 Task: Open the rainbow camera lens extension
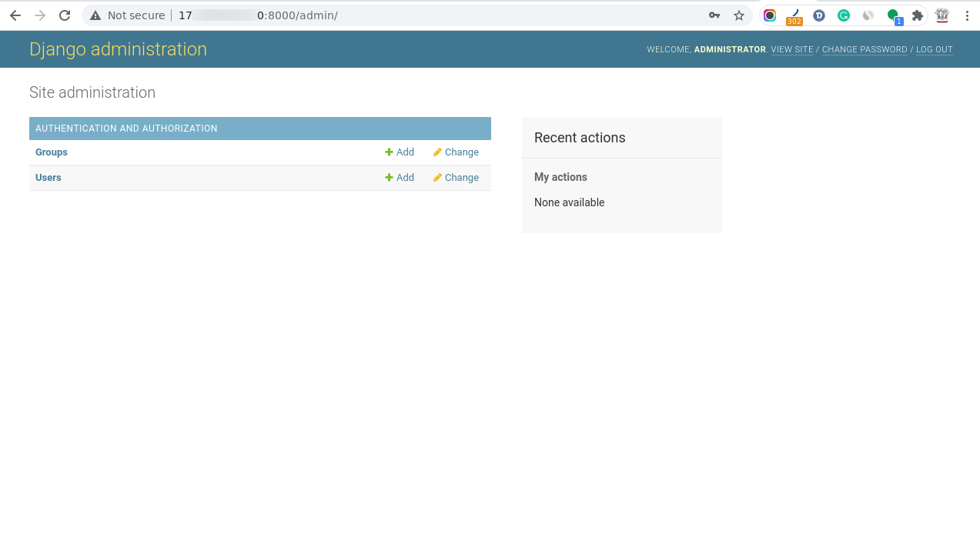(770, 15)
